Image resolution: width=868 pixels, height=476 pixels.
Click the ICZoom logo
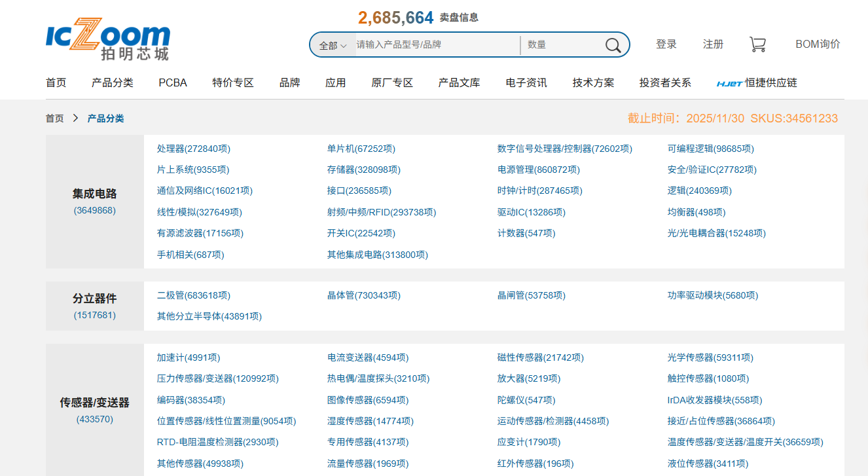[108, 40]
